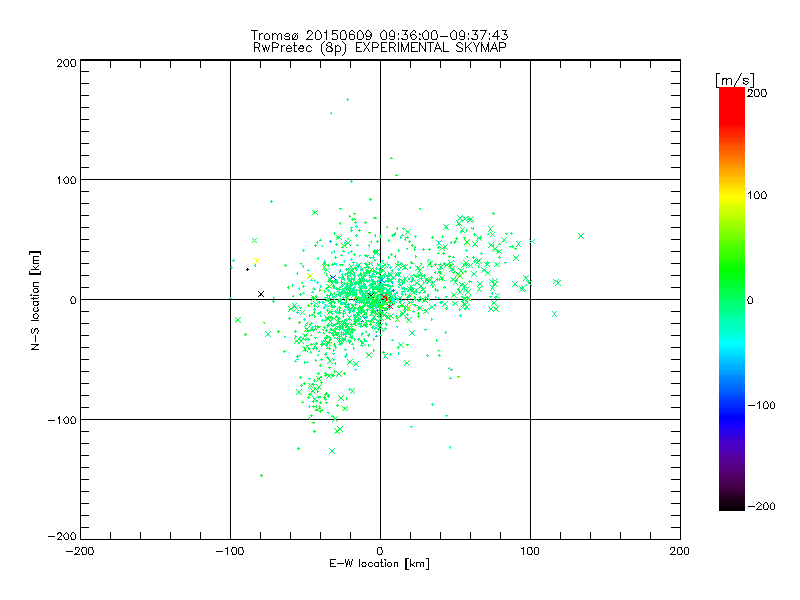800x600 pixels.
Task: Click the x-axis tick label "-200"
Action: 80,551
